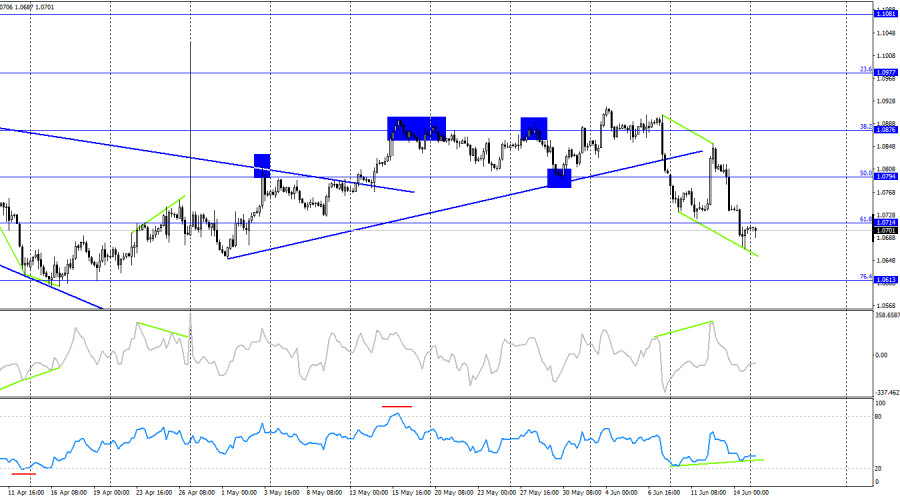
Task: Click the 8 May 08:00 date label
Action: pyautogui.click(x=324, y=493)
